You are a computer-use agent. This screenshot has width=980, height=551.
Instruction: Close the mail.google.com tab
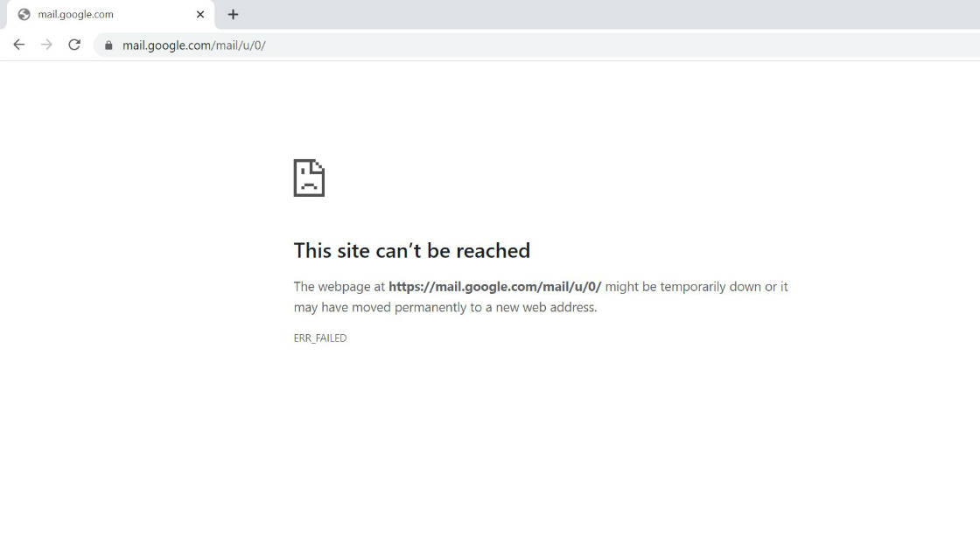point(200,14)
